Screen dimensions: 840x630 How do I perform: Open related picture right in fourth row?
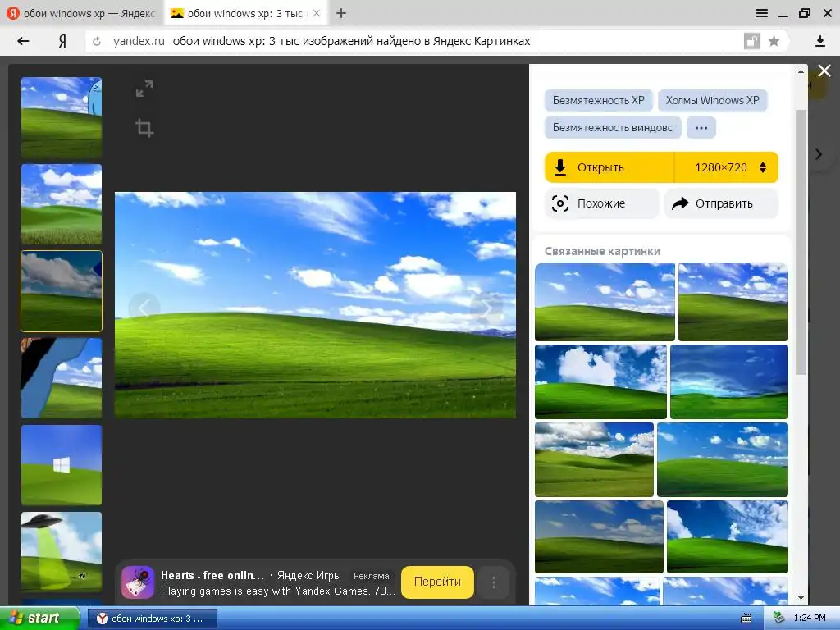(x=728, y=536)
